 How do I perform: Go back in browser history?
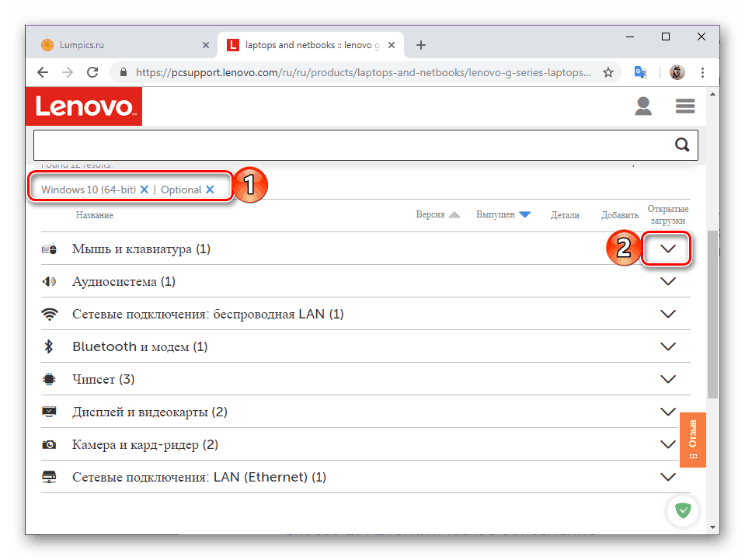point(43,72)
